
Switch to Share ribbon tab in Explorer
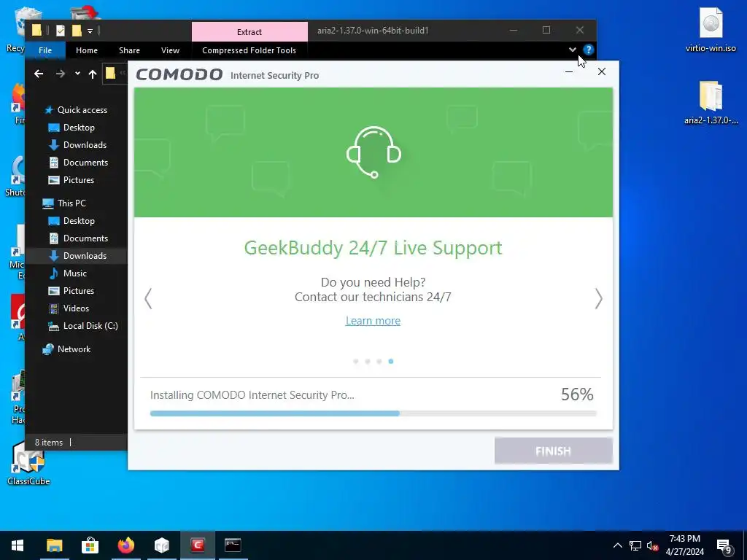pos(129,50)
